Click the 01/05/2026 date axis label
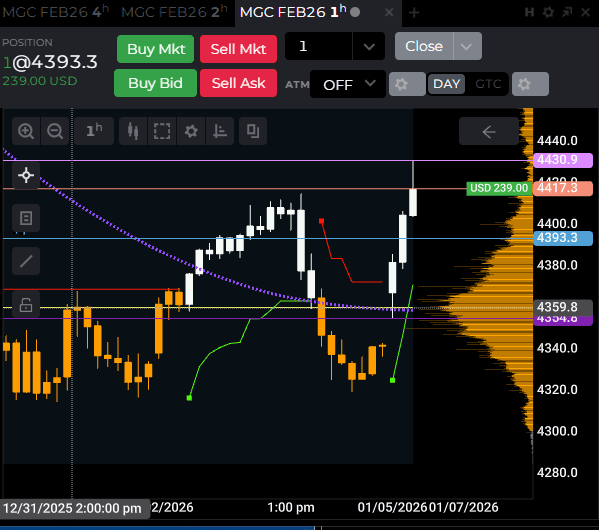The width and height of the screenshot is (599, 530). click(392, 507)
